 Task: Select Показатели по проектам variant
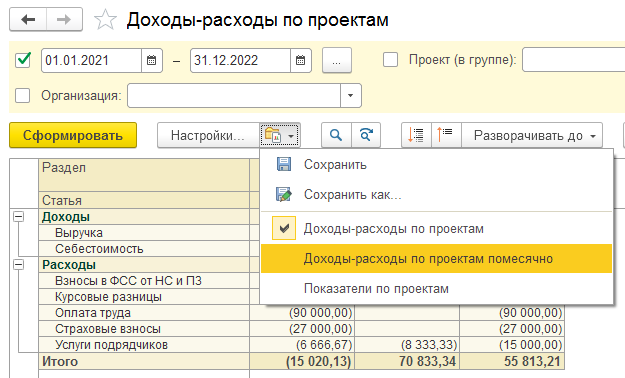436,288
